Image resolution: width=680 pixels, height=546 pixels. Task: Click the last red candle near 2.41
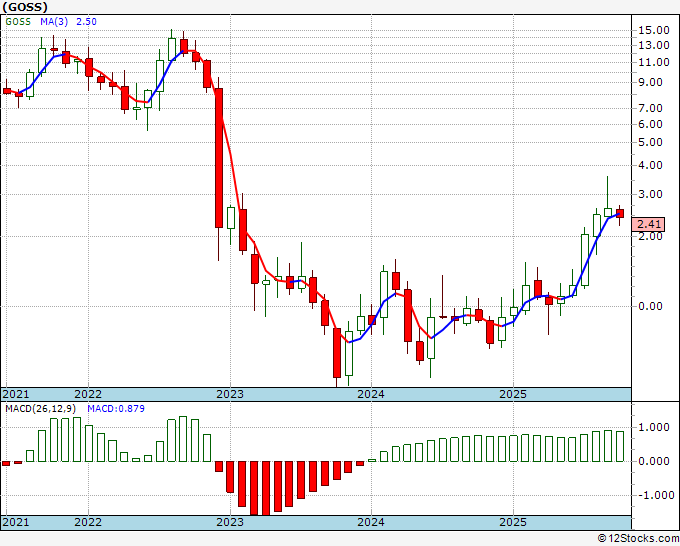coord(620,213)
